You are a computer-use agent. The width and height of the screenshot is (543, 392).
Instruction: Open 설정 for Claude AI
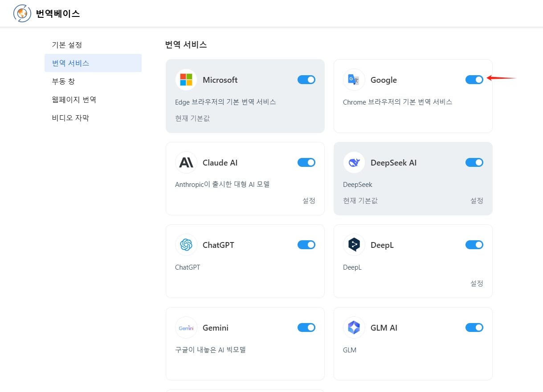pos(309,201)
